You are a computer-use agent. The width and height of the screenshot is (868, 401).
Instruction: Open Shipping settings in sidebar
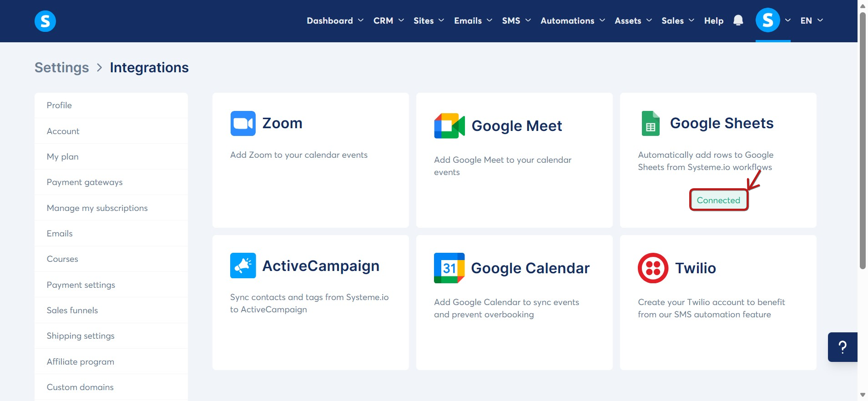(111, 336)
